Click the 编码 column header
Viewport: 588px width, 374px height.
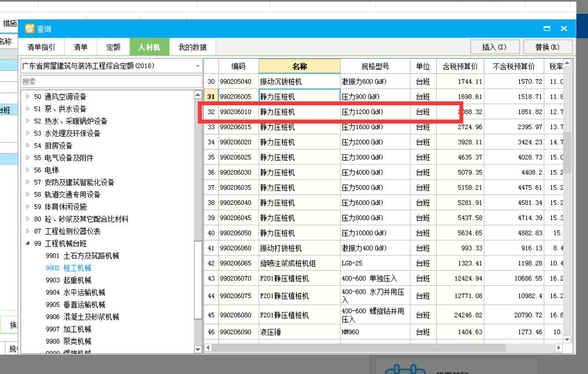tap(238, 66)
